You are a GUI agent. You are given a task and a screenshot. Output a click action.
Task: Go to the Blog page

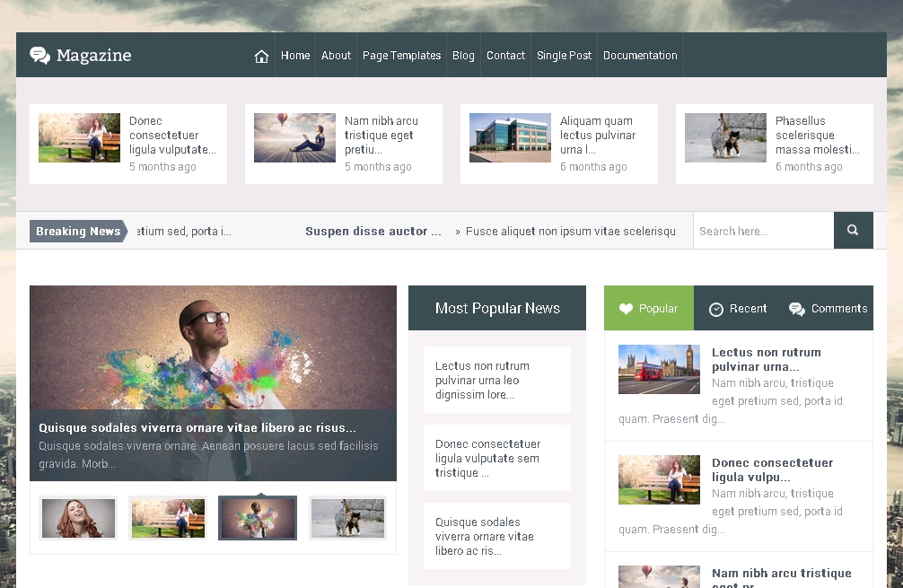click(x=463, y=56)
